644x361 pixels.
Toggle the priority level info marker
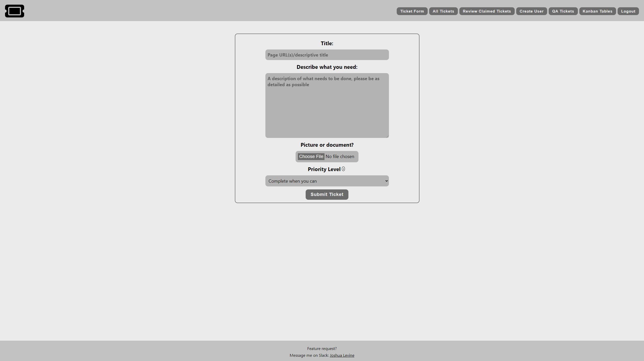(344, 169)
